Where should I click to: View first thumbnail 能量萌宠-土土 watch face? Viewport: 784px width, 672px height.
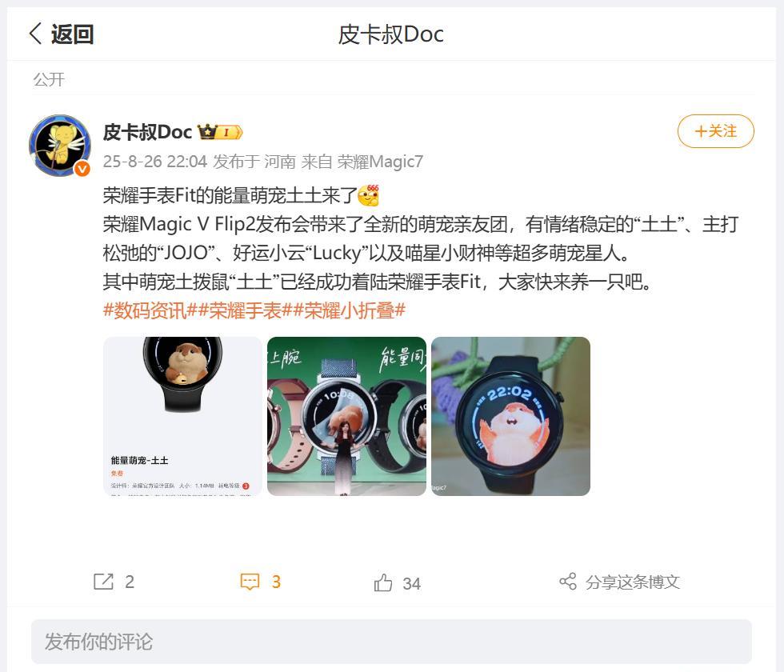click(x=182, y=416)
